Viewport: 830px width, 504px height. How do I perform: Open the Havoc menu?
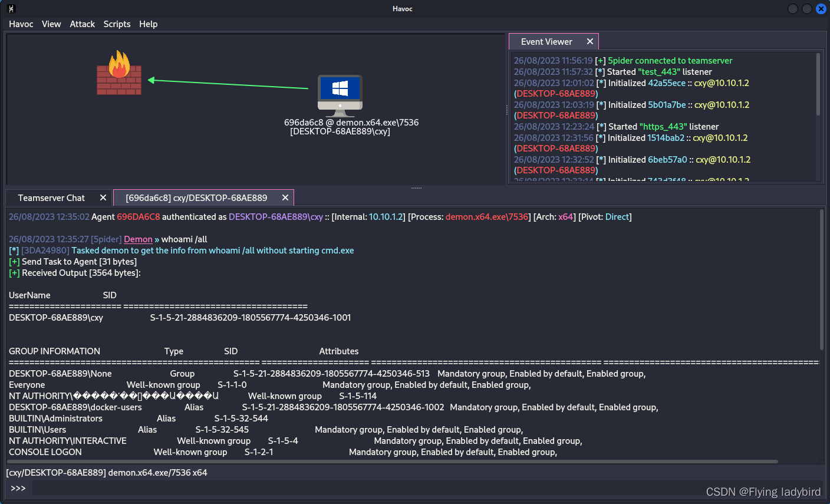[x=21, y=24]
